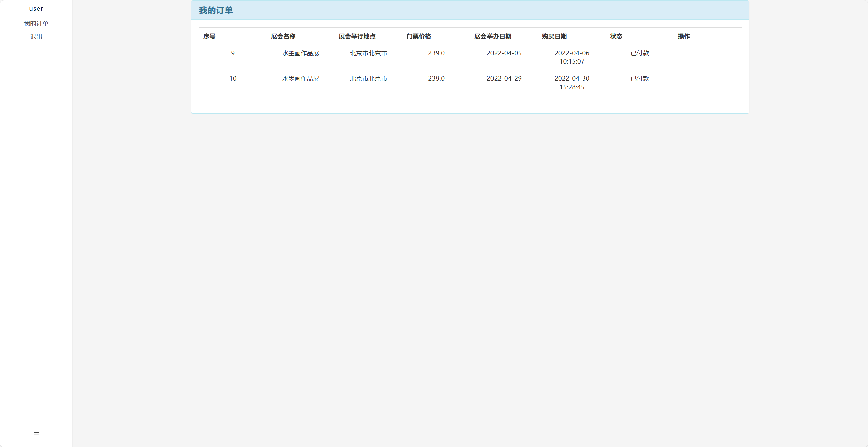Screen dimensions: 868x447
Task: Click the user label at sidebar top
Action: click(36, 8)
